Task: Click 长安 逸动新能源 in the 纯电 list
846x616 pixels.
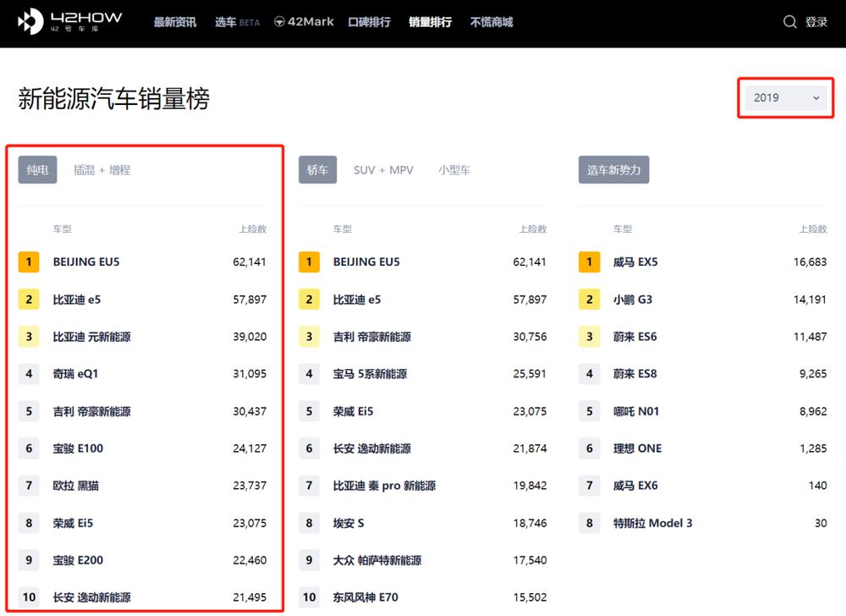Action: (91, 597)
